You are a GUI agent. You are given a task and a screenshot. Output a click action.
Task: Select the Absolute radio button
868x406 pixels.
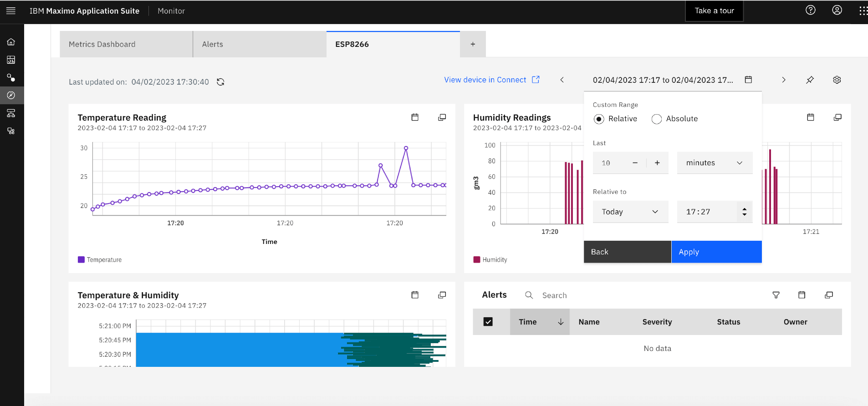point(657,119)
